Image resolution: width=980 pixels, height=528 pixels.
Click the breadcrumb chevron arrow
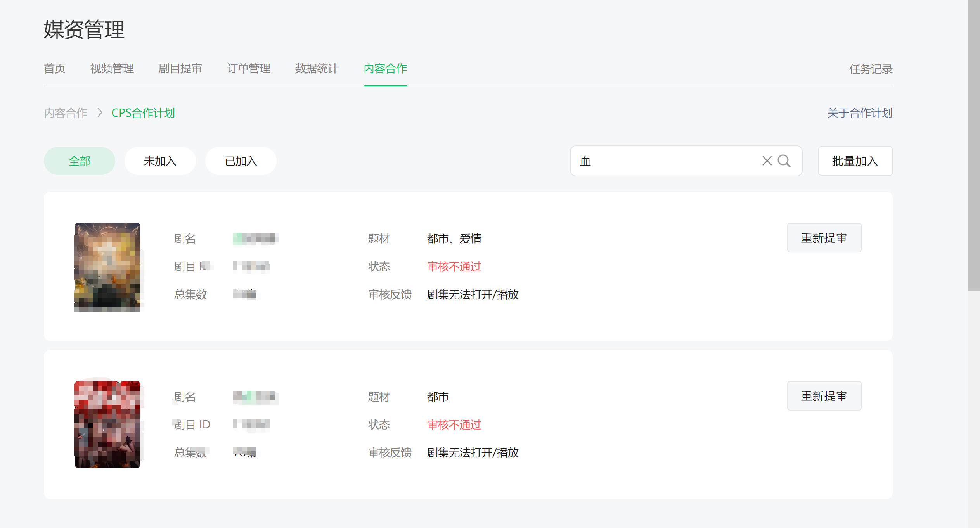click(100, 113)
